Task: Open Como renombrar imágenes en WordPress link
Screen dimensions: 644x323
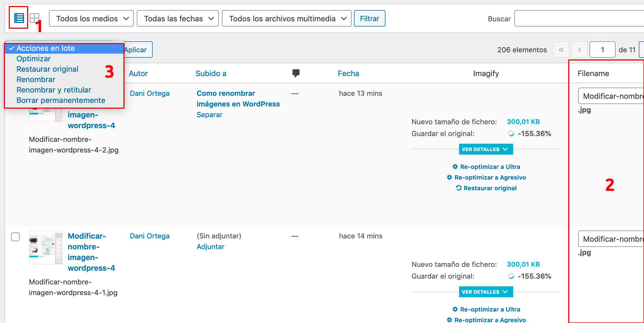Action: [x=238, y=99]
